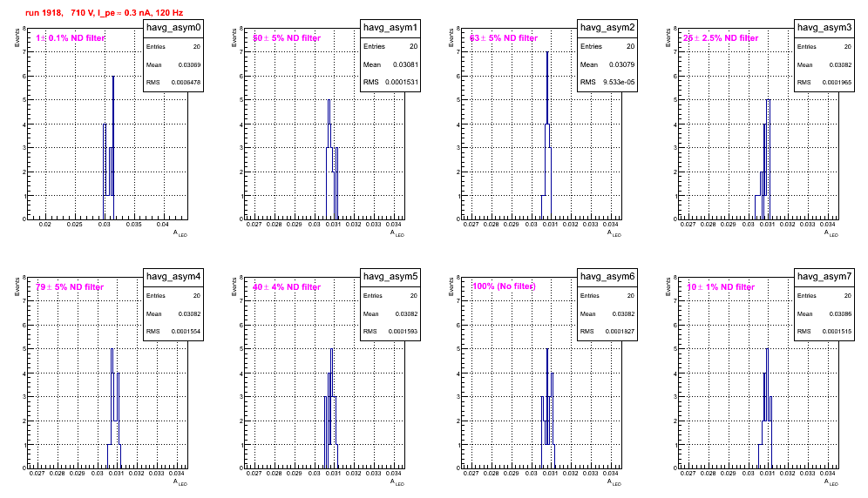Click the six-event peak bar in havg_asym0 plot

click(x=113, y=147)
